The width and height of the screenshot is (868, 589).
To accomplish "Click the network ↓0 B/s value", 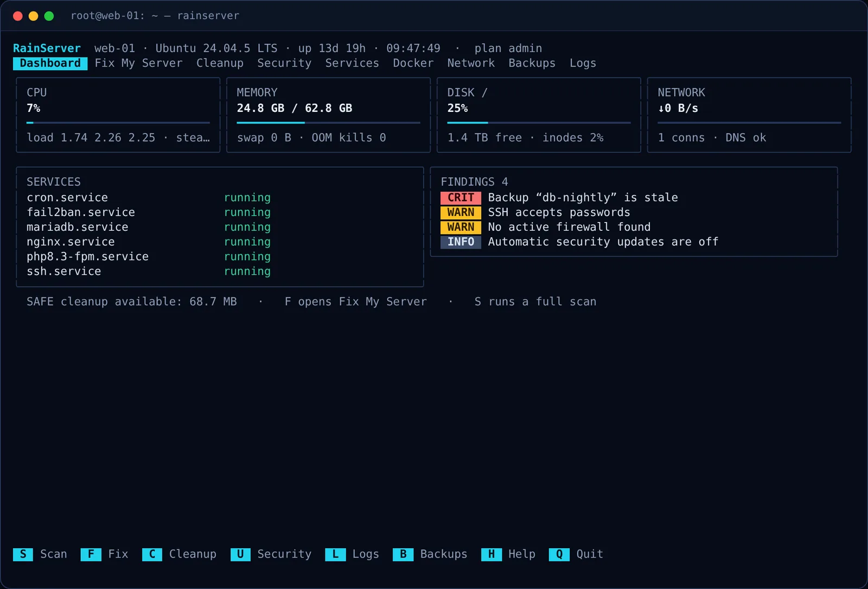I will point(678,108).
